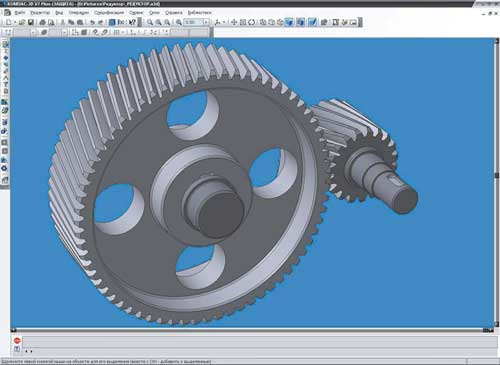The image size is (500, 365).
Task: Open the Сервис menu
Action: 136,13
